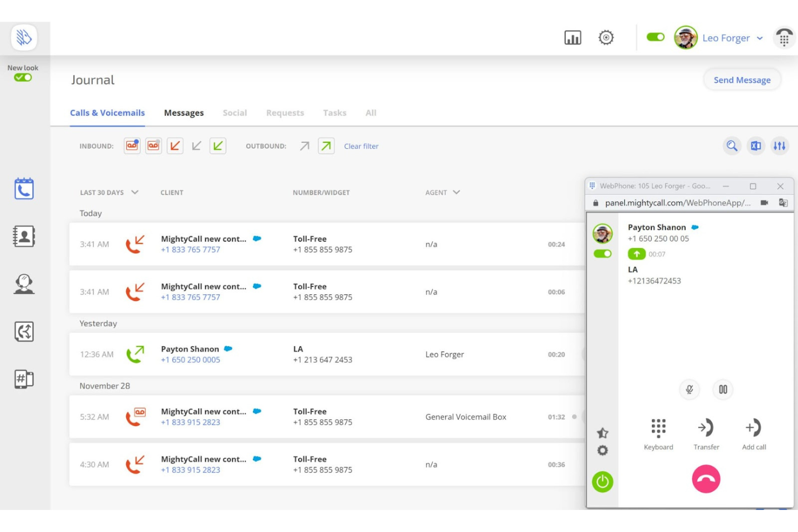
Task: Open the Leo Forger account dropdown
Action: (732, 38)
